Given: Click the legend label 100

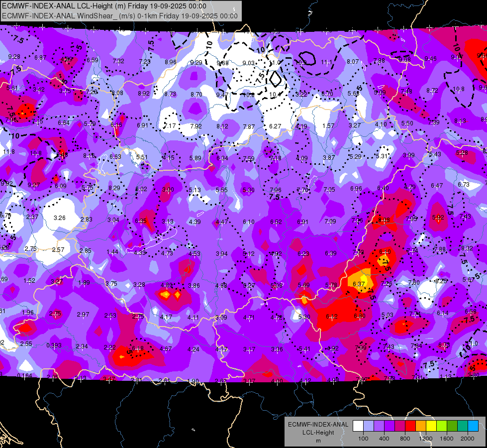Looking at the screenshot, I should coord(363,439).
